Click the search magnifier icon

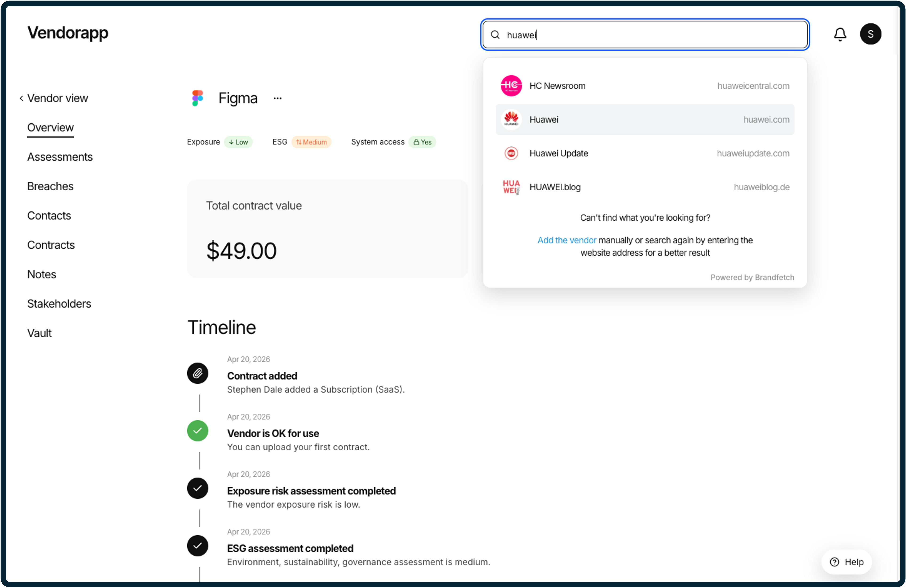(x=495, y=35)
